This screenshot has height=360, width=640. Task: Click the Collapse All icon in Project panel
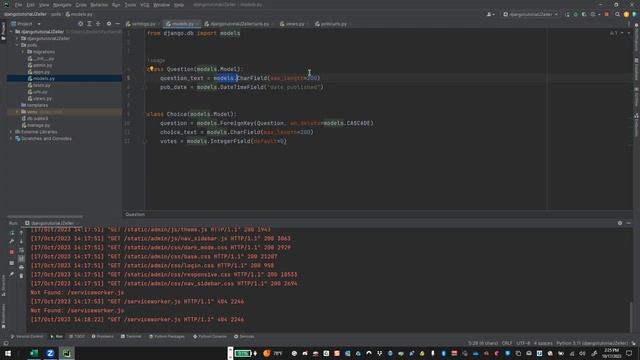[x=98, y=24]
